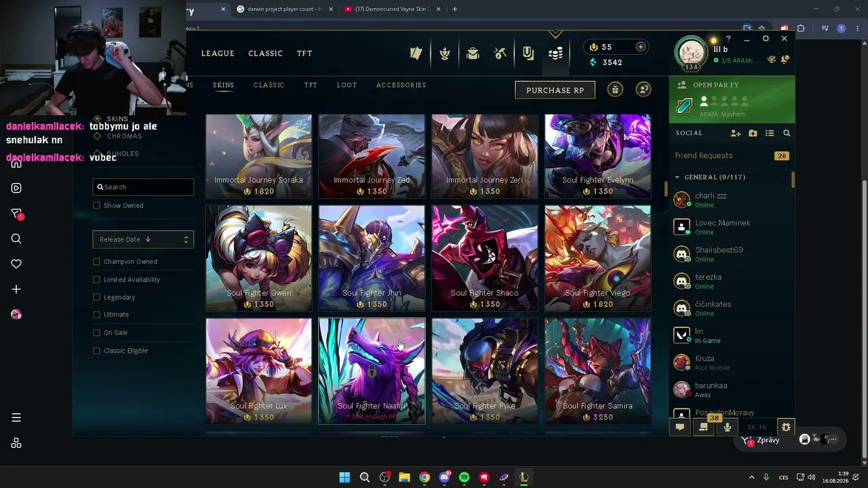Check the Champion Owned filter
This screenshot has height=488, width=868.
pyautogui.click(x=96, y=262)
